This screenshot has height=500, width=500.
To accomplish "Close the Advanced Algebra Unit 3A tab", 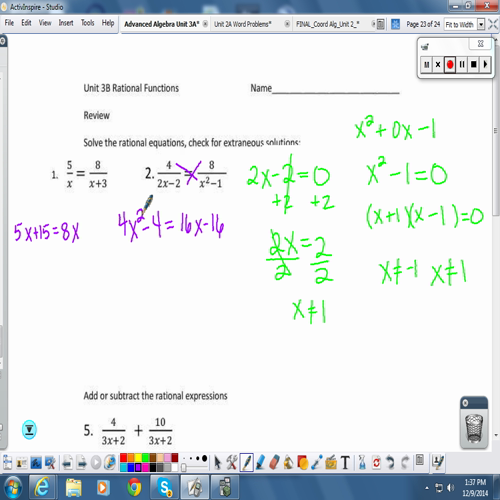I will point(205,24).
